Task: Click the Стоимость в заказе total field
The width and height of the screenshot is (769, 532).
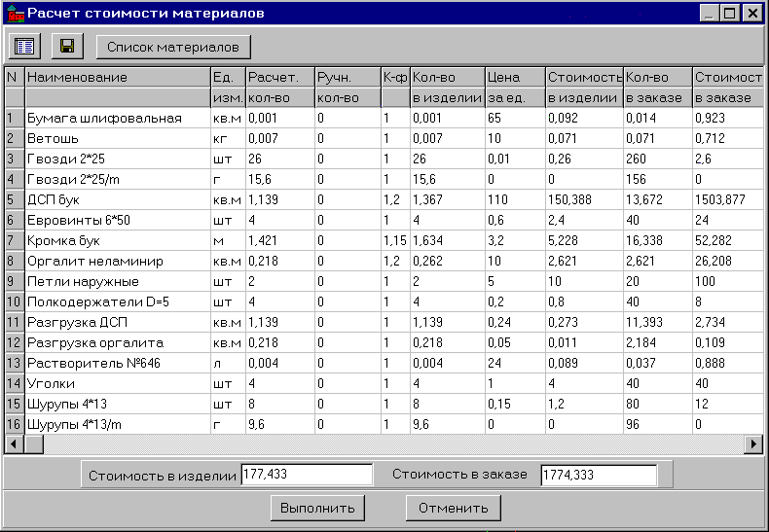Action: [599, 475]
